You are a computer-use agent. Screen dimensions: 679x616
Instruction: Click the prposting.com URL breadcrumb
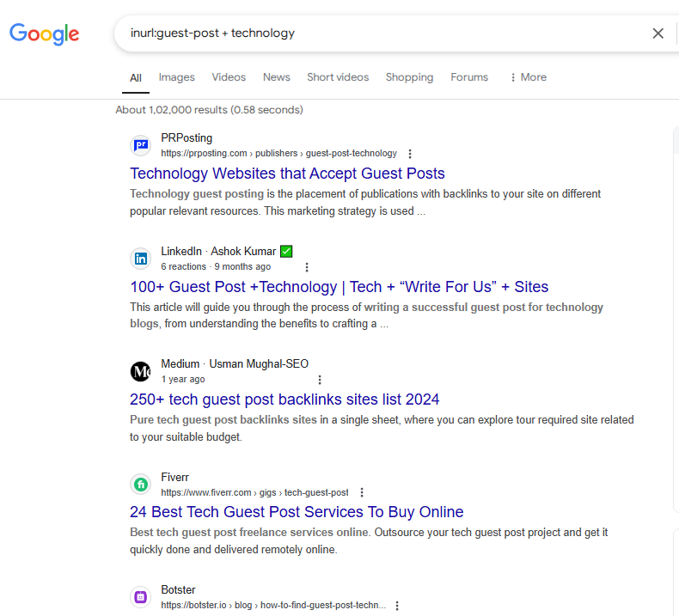tap(278, 153)
